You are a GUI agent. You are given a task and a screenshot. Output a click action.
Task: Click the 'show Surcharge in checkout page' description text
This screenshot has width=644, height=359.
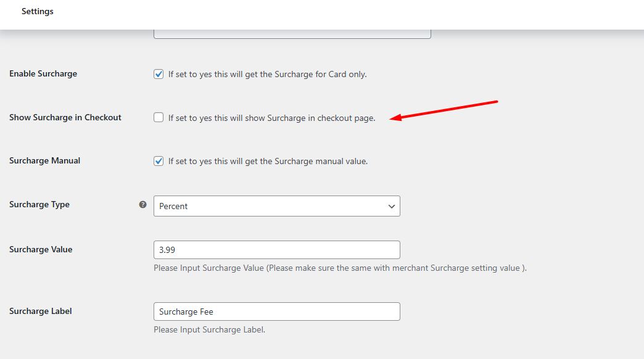[x=271, y=118]
